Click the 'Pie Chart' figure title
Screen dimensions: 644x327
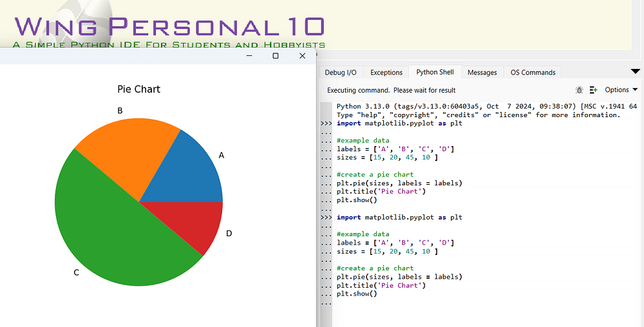coord(139,89)
